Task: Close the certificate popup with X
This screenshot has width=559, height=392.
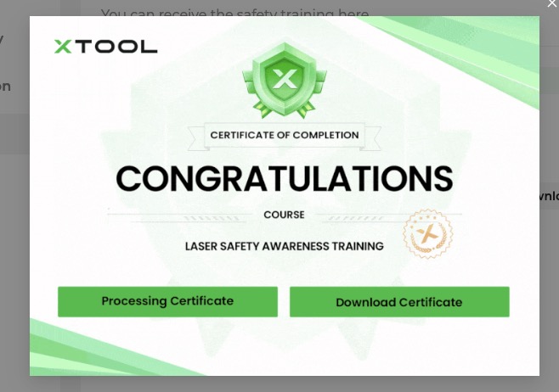Action: tap(552, 3)
